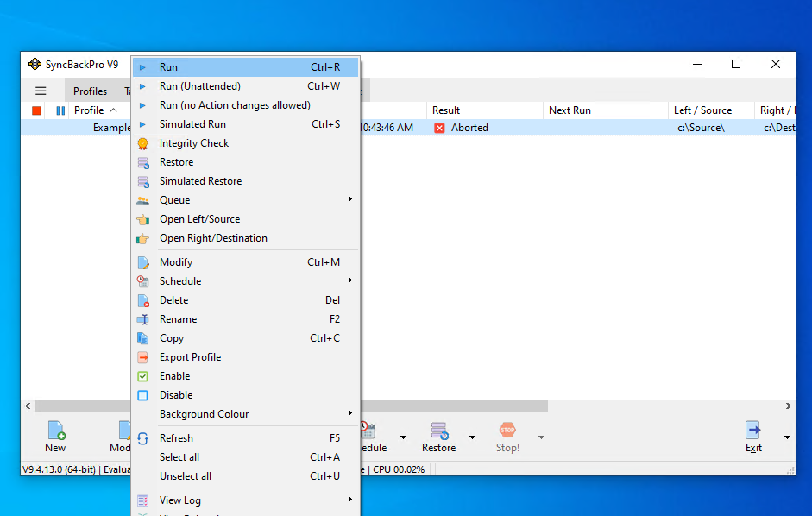Click the Export Profile arrow icon
Screen dimensions: 812x516
[143, 357]
